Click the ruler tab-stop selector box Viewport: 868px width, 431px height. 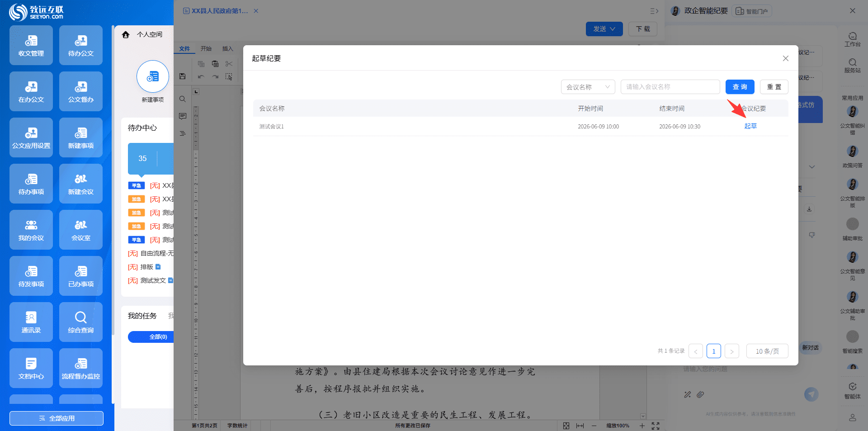[x=196, y=92]
